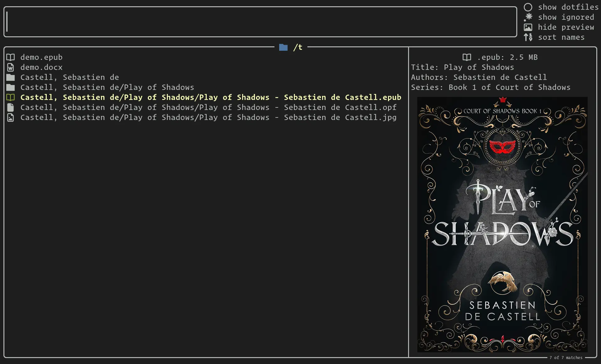
Task: Click the blue folder icon in the /t header
Action: pos(283,47)
